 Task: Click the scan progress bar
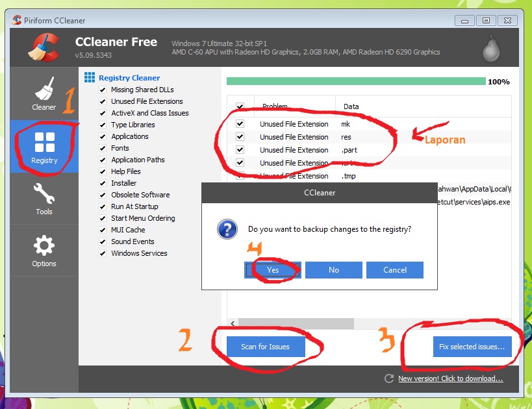click(x=356, y=81)
